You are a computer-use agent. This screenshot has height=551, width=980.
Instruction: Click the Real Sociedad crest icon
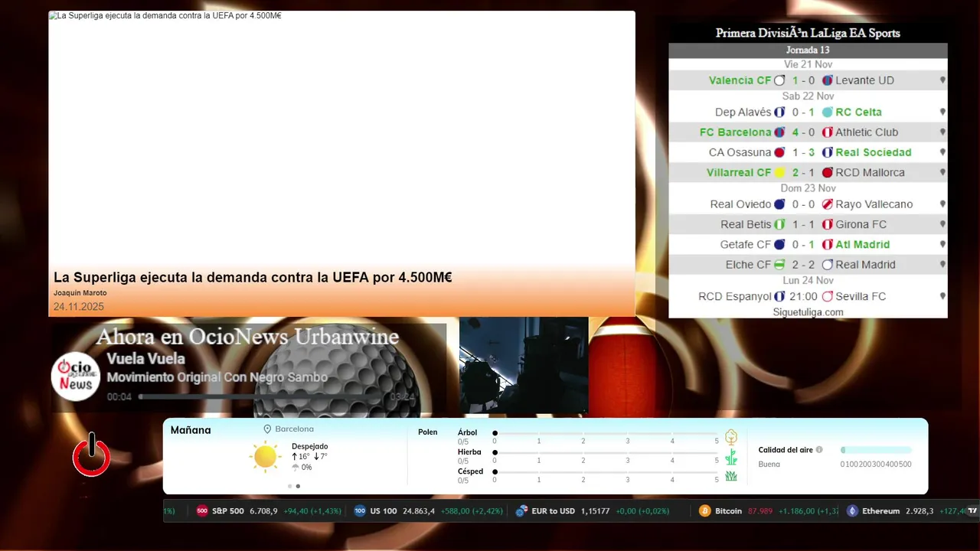tap(827, 152)
